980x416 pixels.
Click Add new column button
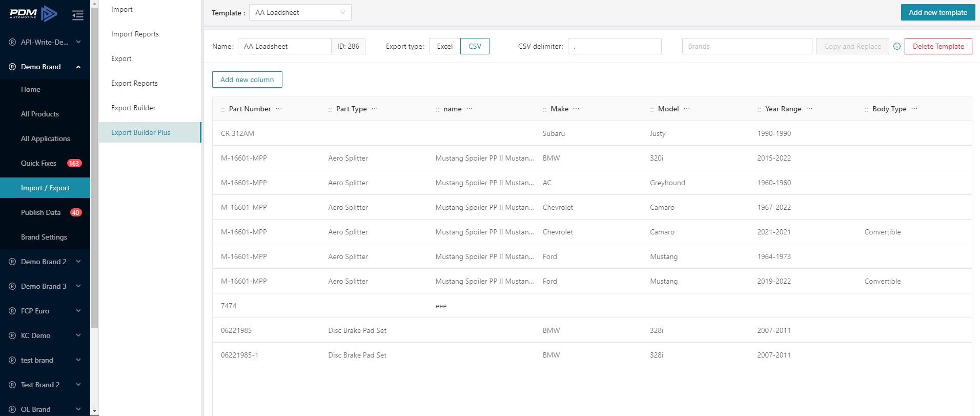pyautogui.click(x=247, y=80)
